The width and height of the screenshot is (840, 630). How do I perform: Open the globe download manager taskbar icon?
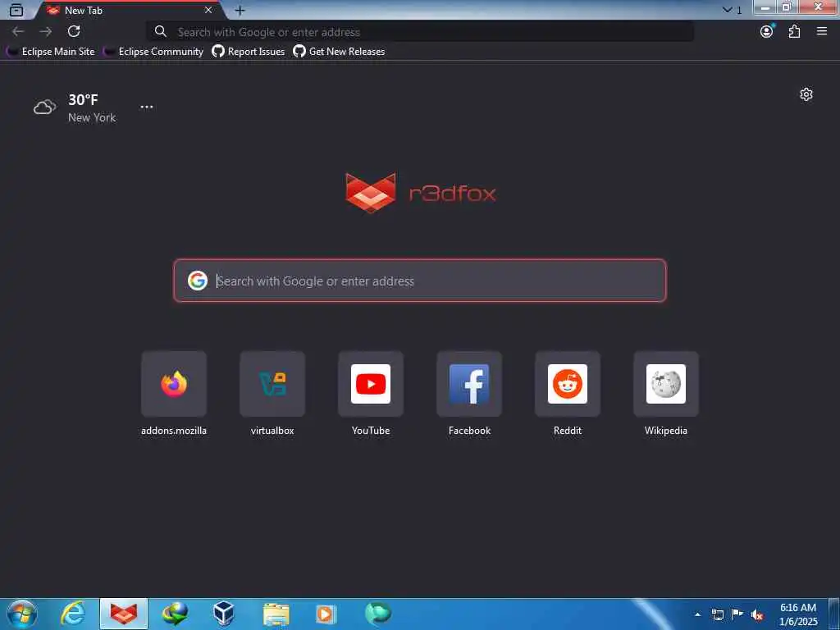(176, 614)
